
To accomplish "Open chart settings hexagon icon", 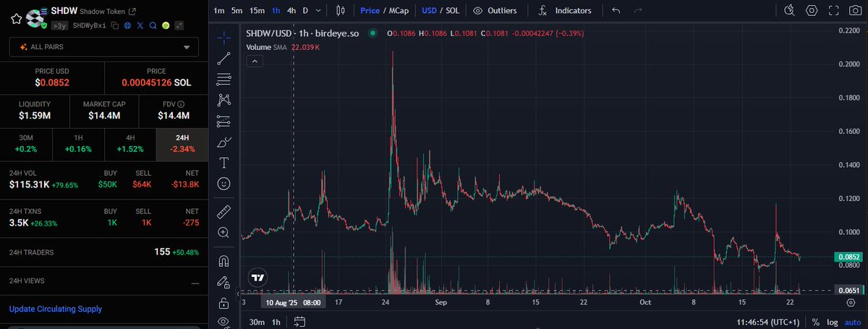I will pos(812,11).
